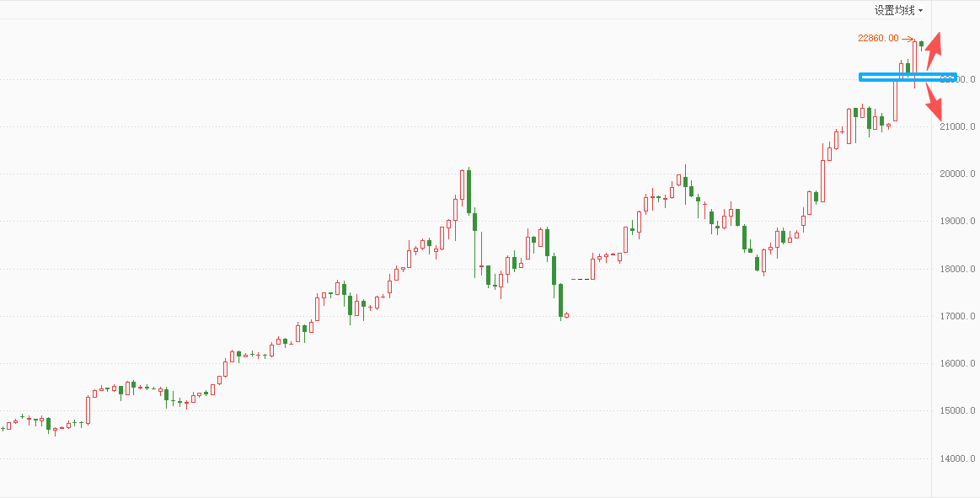This screenshot has height=498, width=980.
Task: Click the 20000.0 price axis label
Action: point(958,174)
